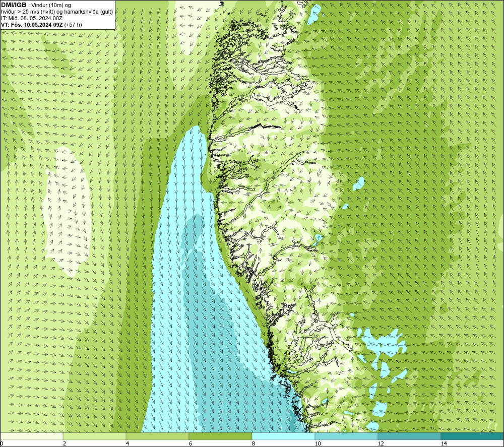Click the '8' tick label on the color scale
This screenshot has width=504, height=447.
click(x=254, y=444)
